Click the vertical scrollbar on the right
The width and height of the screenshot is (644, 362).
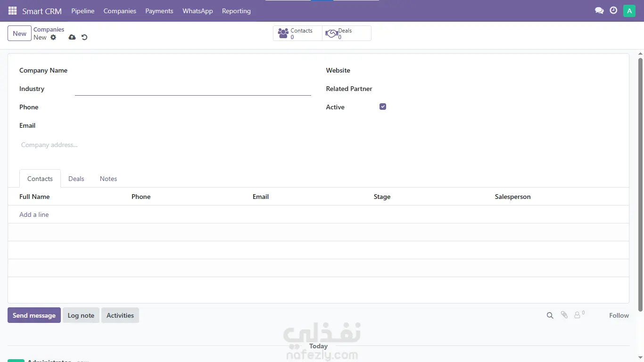640,184
